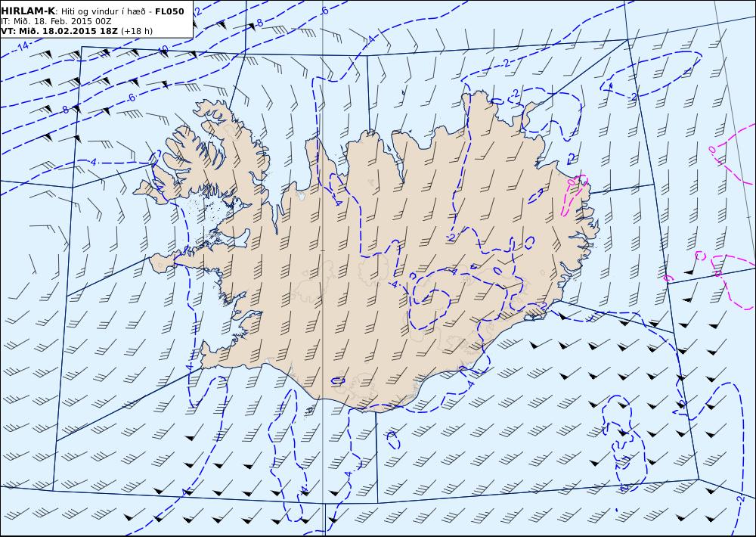Select the FL050 flight level label
This screenshot has width=756, height=537.
coord(169,11)
